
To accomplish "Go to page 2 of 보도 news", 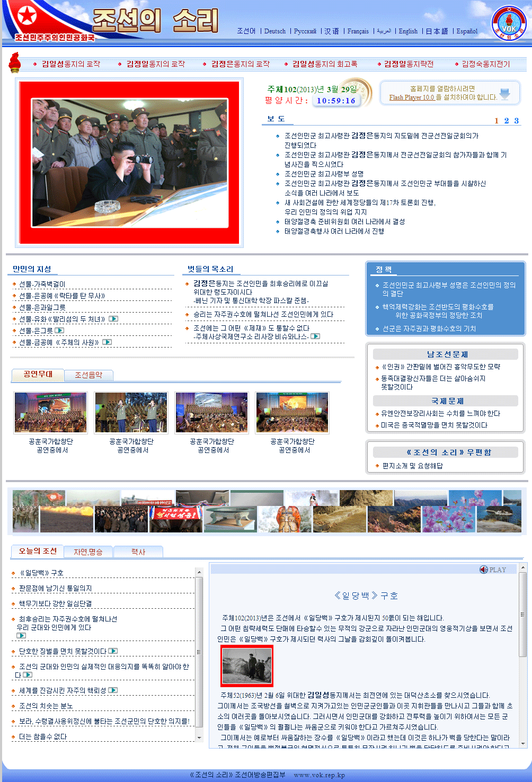I will coord(507,121).
